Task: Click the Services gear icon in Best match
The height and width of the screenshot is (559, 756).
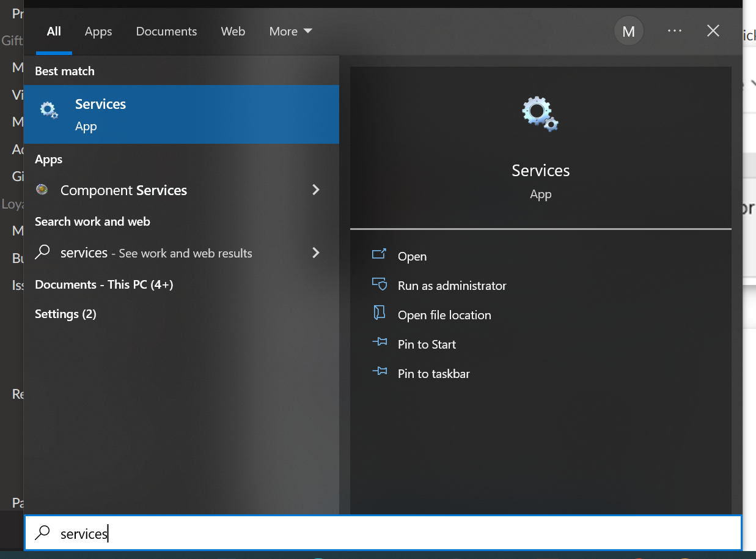Action: (49, 111)
